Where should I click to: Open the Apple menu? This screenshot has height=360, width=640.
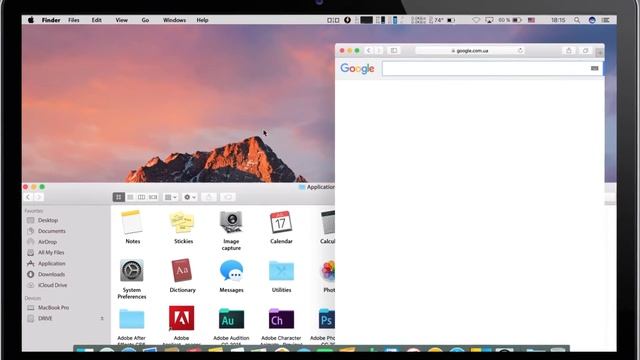pyautogui.click(x=31, y=20)
